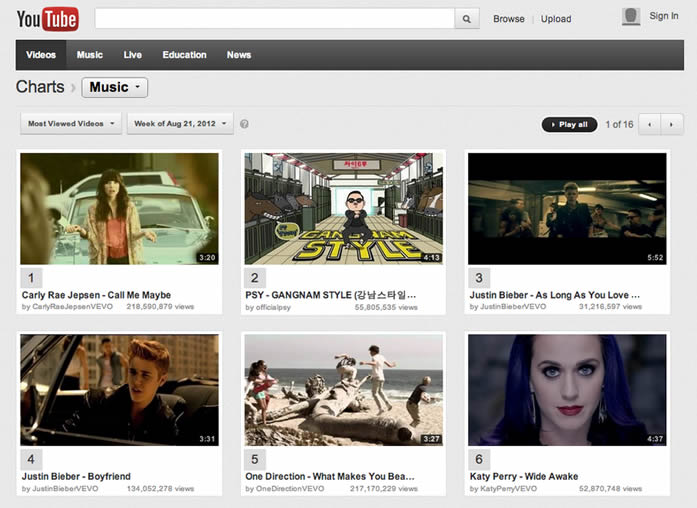Switch to the Education tab

[x=184, y=55]
